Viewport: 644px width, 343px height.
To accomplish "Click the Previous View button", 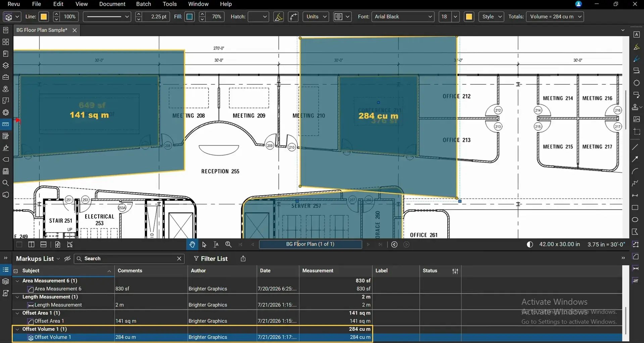I will pos(394,245).
